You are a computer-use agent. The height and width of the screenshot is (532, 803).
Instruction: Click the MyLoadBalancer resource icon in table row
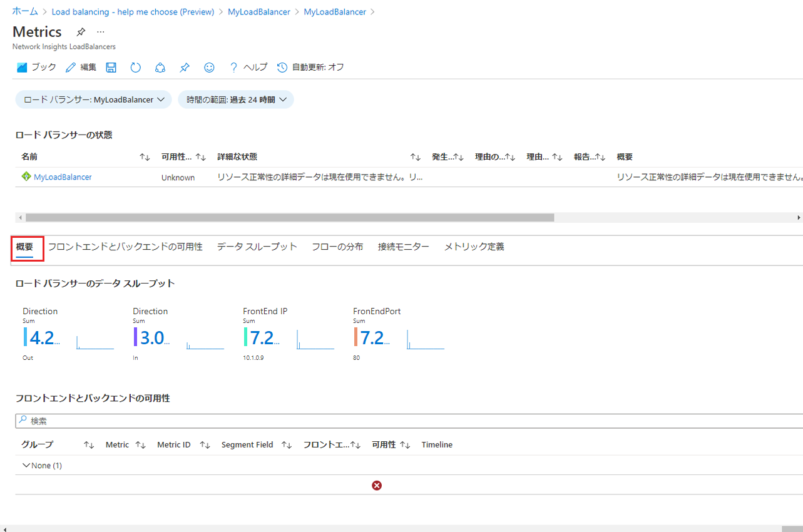[x=26, y=177]
